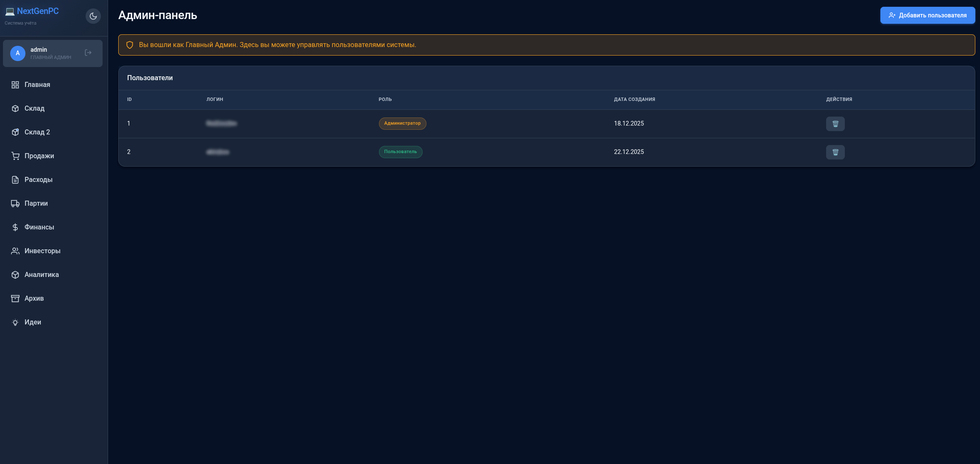Click the admin avatar circle

[18, 53]
